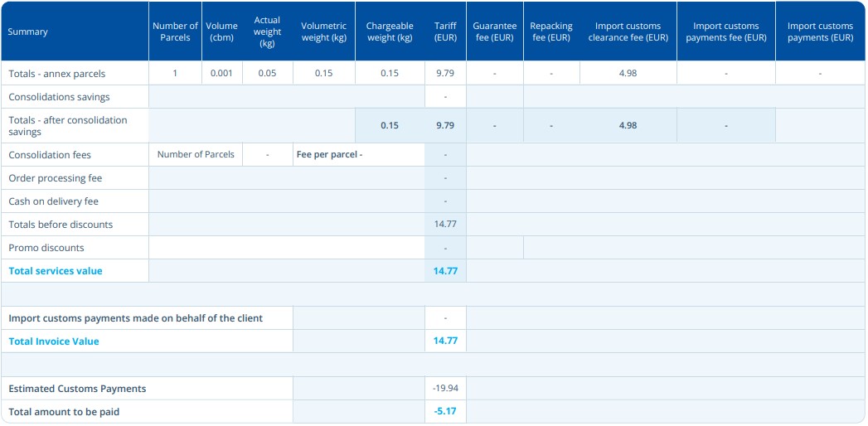Viewport: 868px width, 426px height.
Task: Click the Volumetric weight (kg) header
Action: (324, 32)
